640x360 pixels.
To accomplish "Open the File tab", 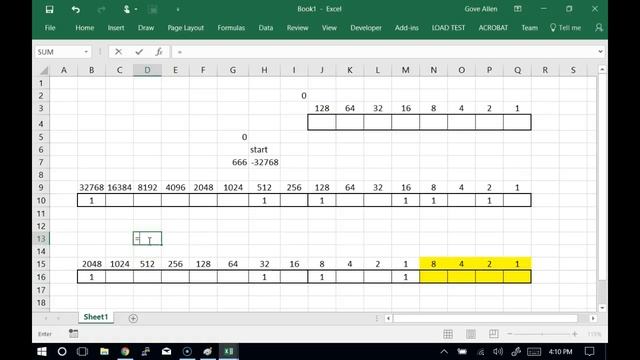I will (x=50, y=28).
